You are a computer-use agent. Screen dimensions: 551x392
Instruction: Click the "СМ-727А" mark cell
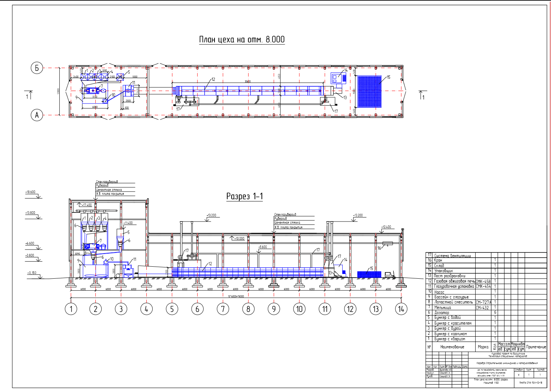[x=483, y=302]
